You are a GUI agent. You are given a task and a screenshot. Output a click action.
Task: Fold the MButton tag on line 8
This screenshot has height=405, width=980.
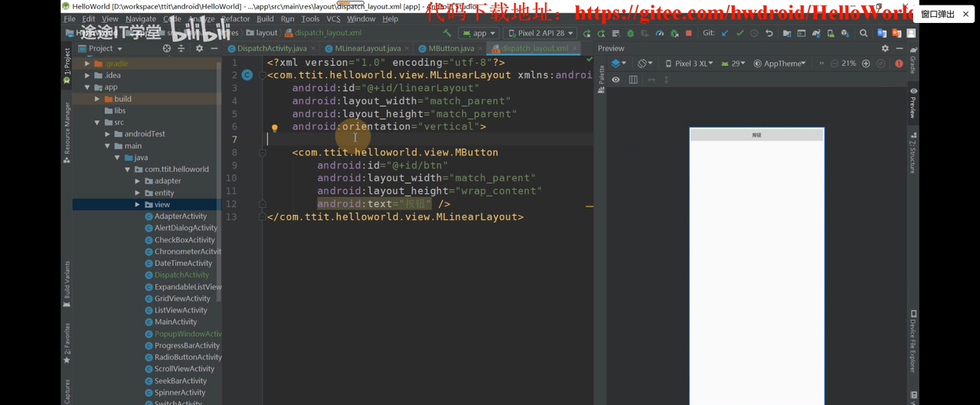click(x=262, y=152)
